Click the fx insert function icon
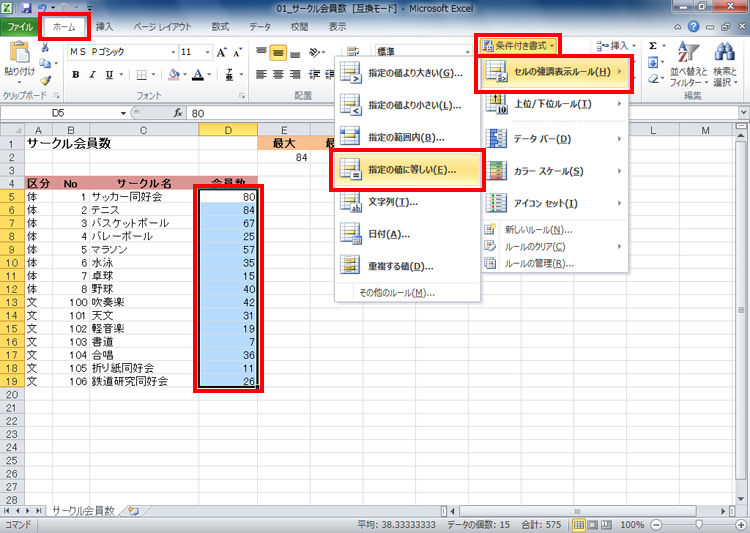This screenshot has width=750, height=533. point(178,113)
